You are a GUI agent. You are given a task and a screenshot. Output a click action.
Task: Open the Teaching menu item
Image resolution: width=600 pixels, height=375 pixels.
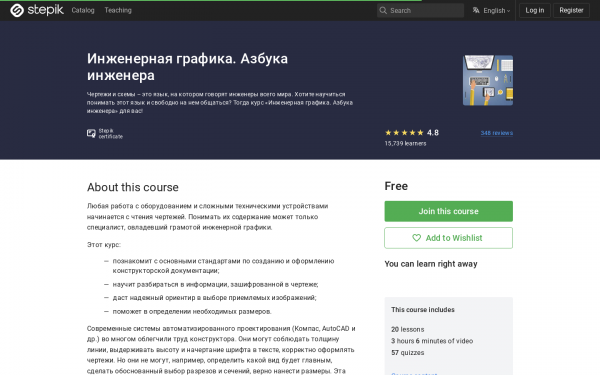[118, 10]
